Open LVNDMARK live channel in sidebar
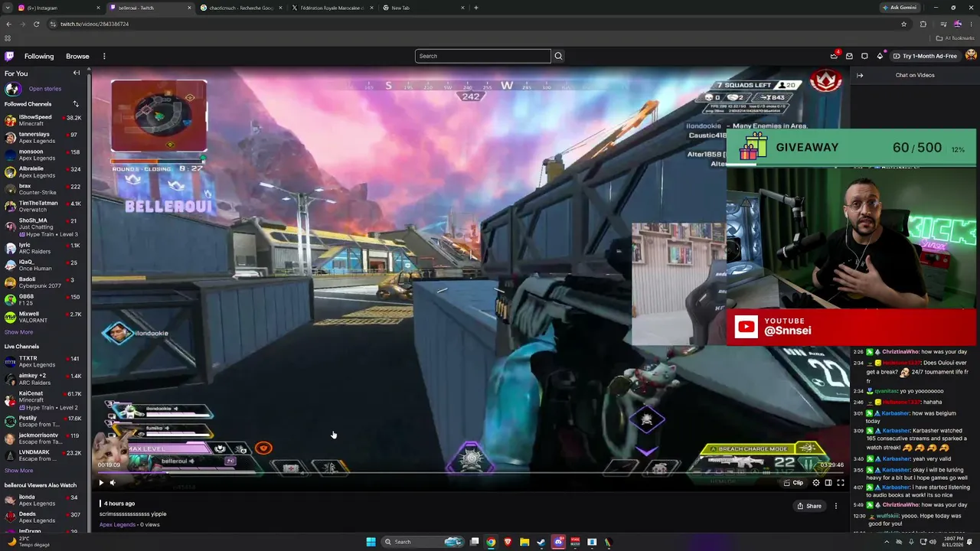 point(44,455)
